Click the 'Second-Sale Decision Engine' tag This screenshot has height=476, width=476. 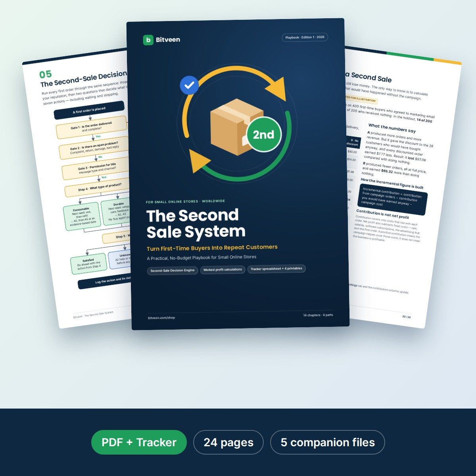pos(173,271)
